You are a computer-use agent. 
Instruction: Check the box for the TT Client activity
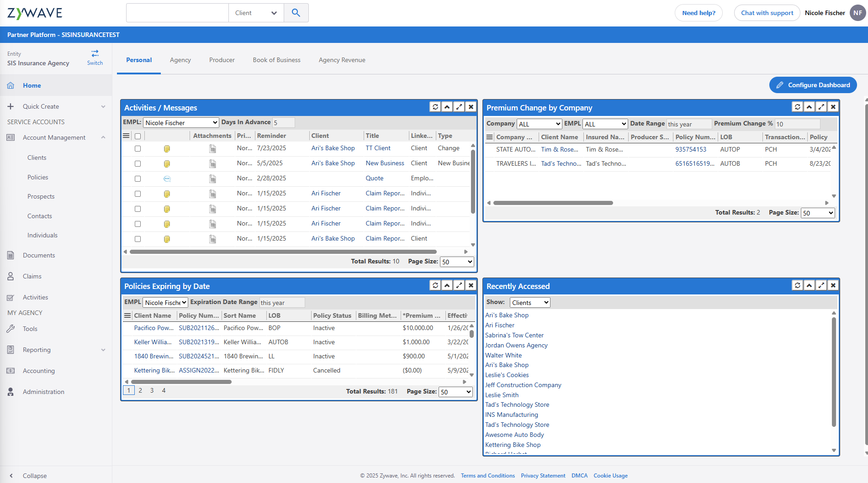(x=138, y=148)
